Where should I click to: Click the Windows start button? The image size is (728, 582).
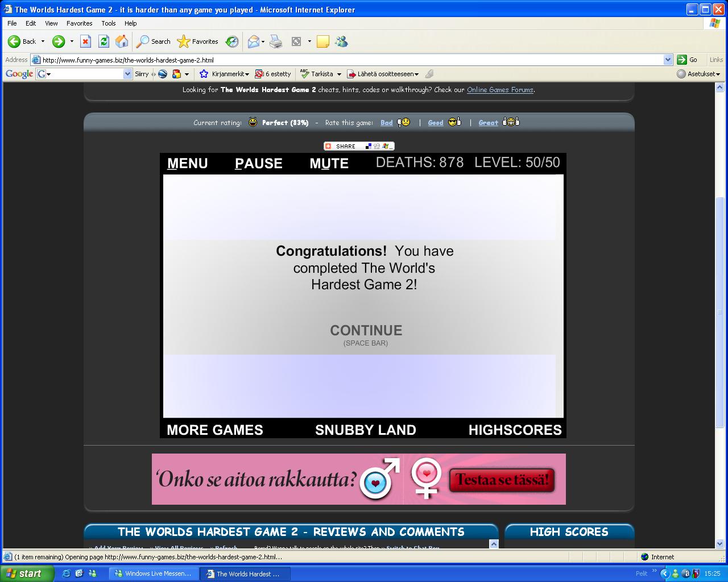27,573
